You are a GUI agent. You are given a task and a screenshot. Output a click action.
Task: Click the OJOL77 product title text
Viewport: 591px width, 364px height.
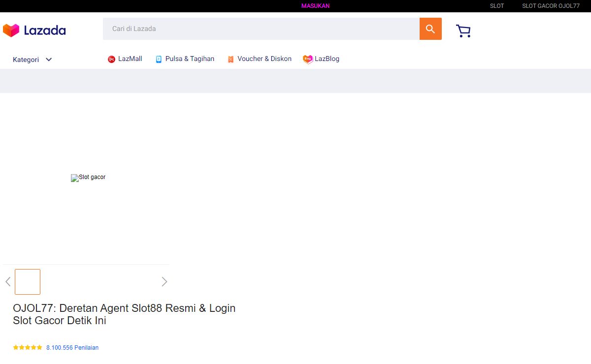124,314
